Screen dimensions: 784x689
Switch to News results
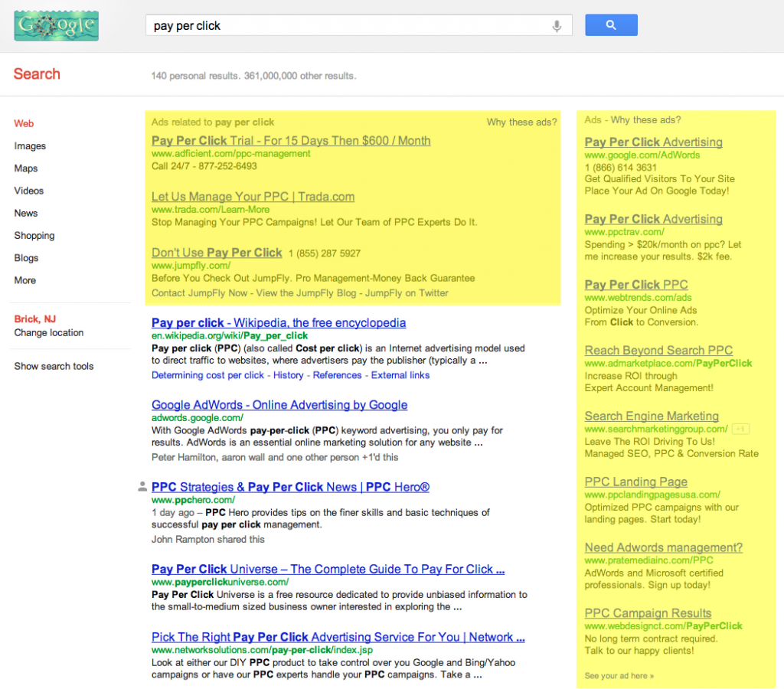[x=26, y=213]
